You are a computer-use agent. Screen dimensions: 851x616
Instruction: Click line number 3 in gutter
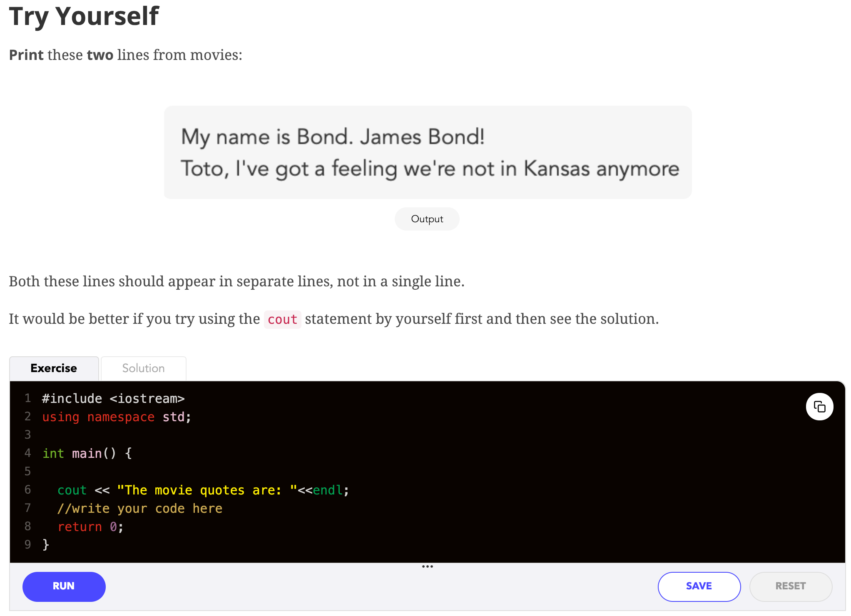[x=27, y=435]
